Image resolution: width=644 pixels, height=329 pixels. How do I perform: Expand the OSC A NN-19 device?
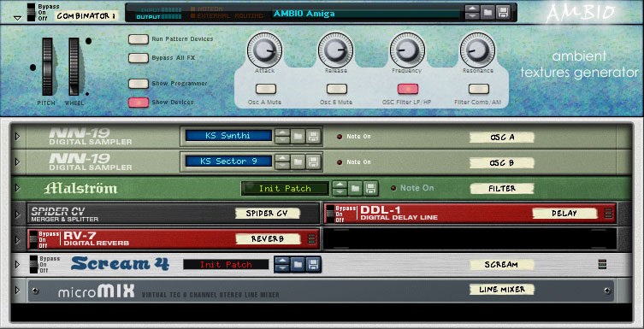click(x=17, y=136)
